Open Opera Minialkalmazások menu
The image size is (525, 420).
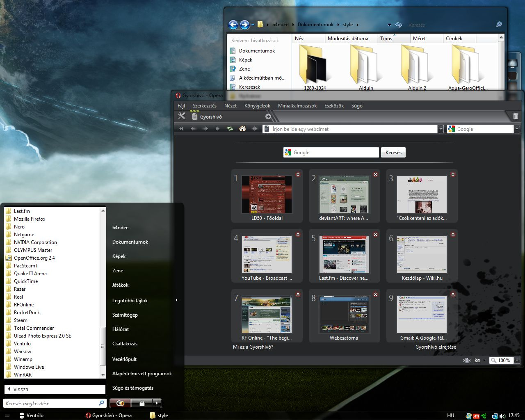[x=297, y=106]
